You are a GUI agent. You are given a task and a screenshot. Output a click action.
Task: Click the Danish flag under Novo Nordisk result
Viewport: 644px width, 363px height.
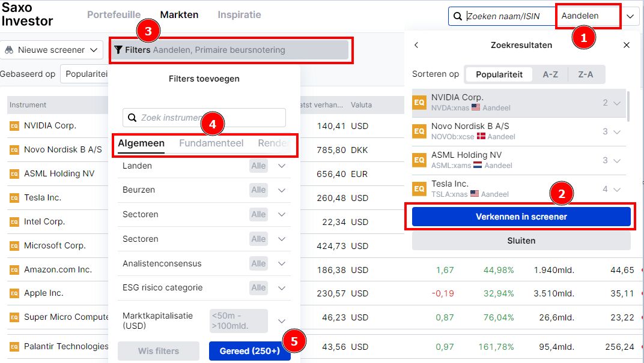(481, 136)
